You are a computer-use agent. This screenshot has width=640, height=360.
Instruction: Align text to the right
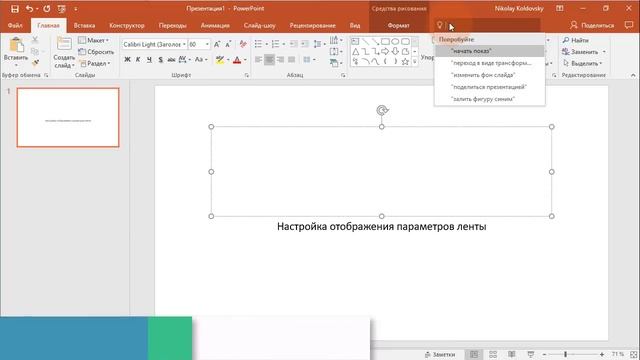280,60
